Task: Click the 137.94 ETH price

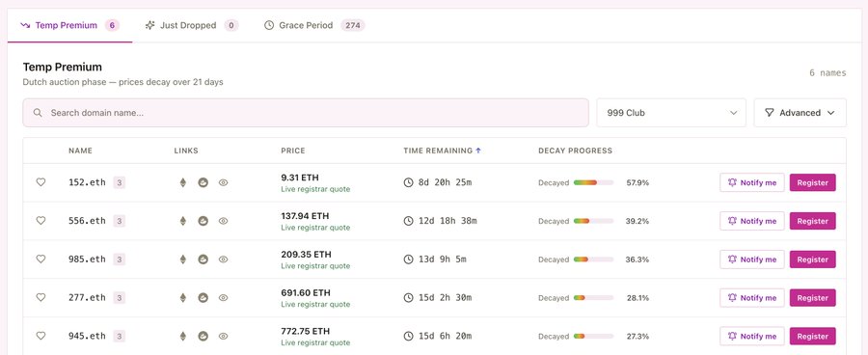Action: coord(305,216)
